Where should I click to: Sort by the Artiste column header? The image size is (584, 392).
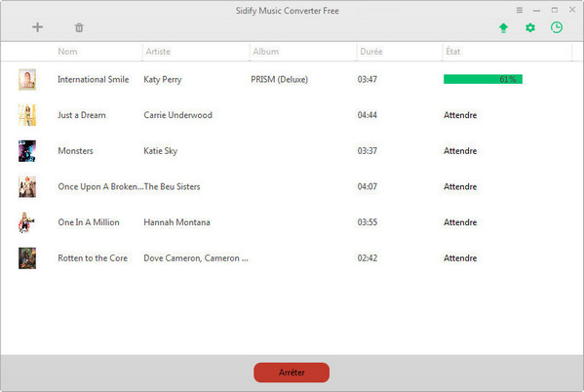click(x=158, y=52)
